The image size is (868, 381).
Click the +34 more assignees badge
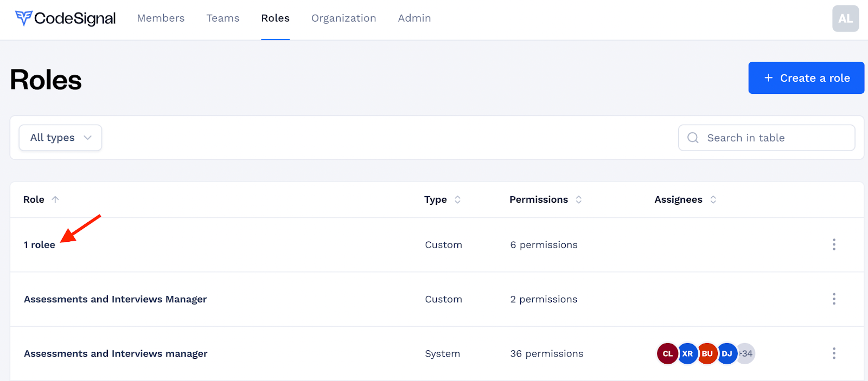[x=746, y=353]
